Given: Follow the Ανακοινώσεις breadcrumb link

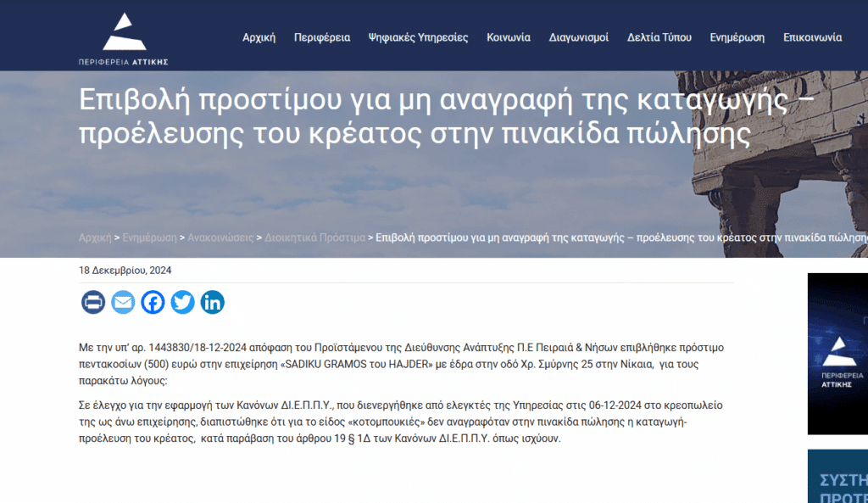Looking at the screenshot, I should [x=220, y=238].
